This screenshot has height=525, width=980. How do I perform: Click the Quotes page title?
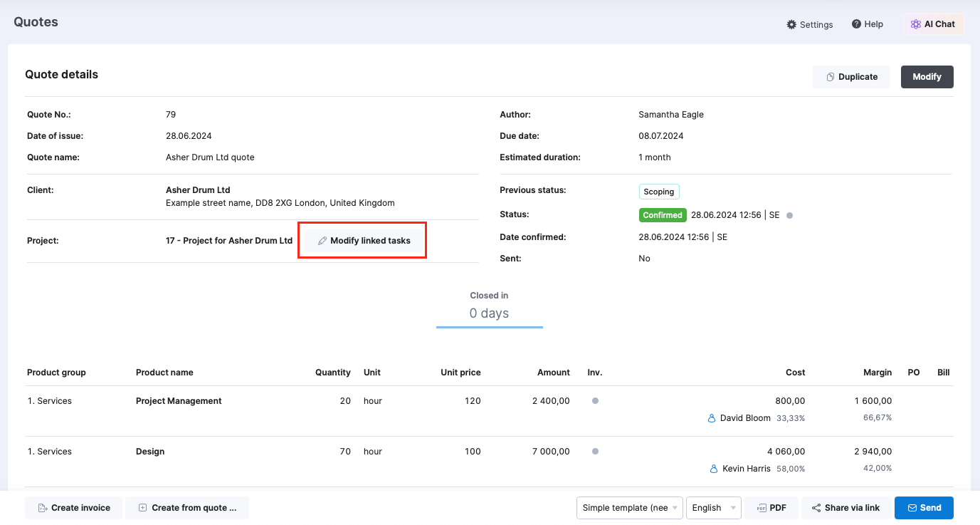(x=36, y=22)
